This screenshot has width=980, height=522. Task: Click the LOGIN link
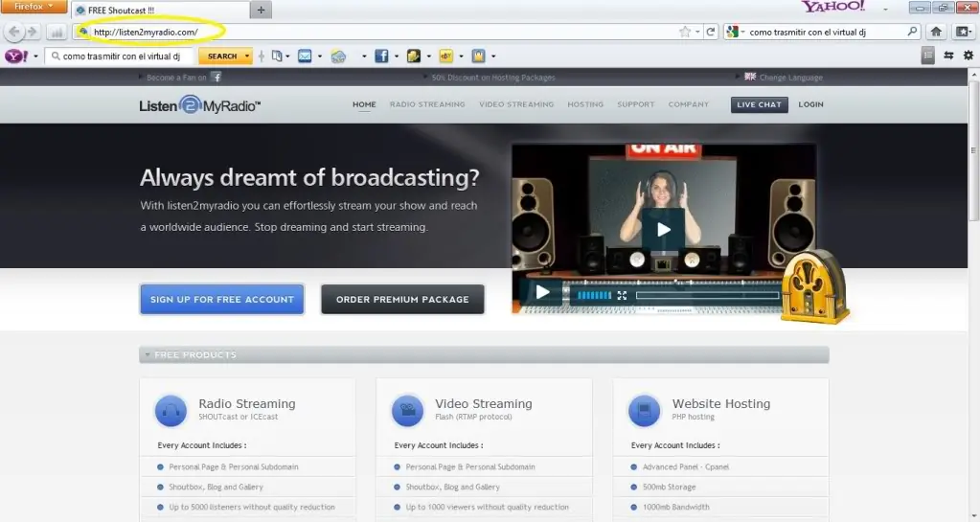coord(810,104)
